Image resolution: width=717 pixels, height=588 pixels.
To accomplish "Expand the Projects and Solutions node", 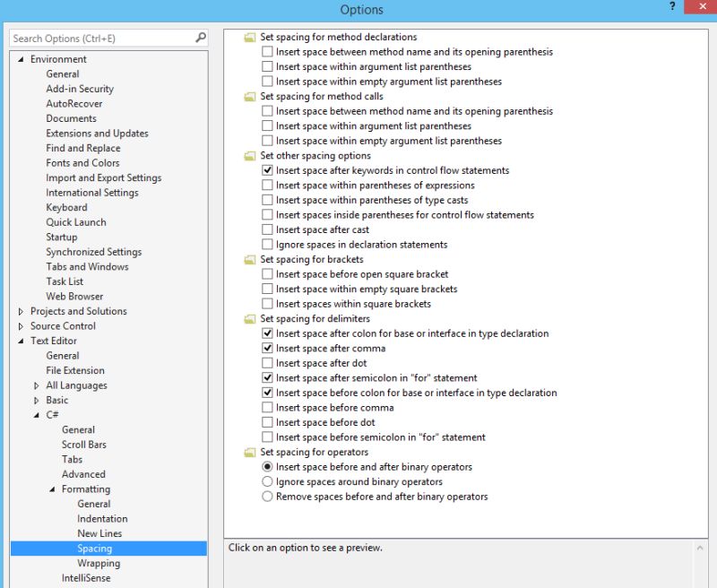I will (20, 311).
